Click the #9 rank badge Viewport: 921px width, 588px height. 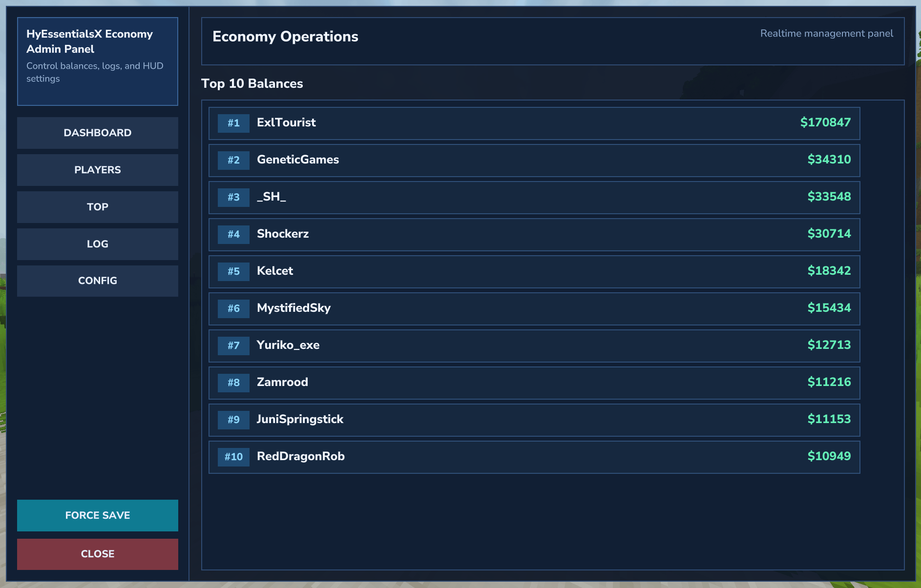coord(233,420)
